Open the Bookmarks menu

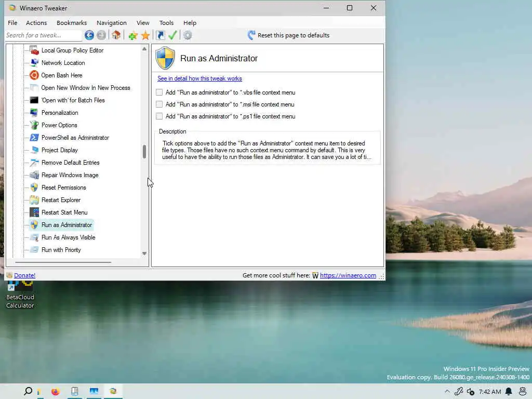click(72, 23)
